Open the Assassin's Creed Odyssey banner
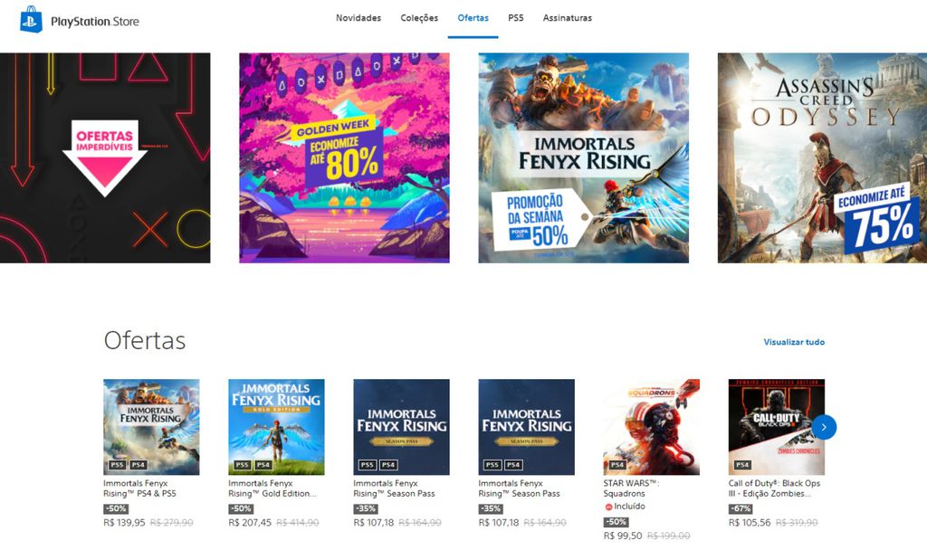Image resolution: width=927 pixels, height=560 pixels. pos(822,157)
